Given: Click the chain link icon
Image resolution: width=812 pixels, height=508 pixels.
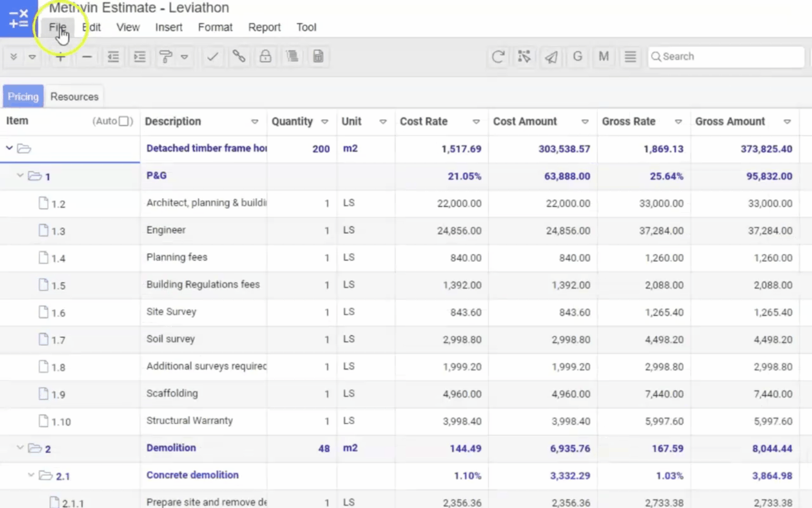Looking at the screenshot, I should point(239,56).
